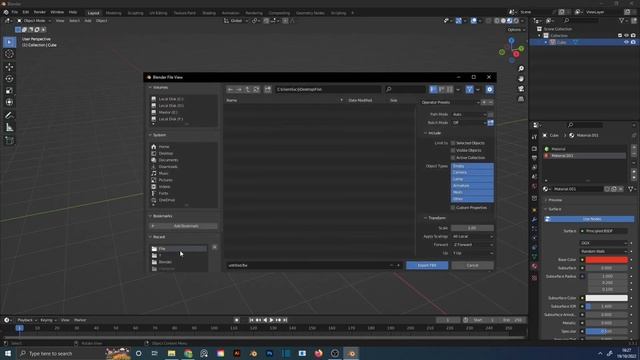The height and width of the screenshot is (360, 640).
Task: Go back in File View navigation
Action: click(x=231, y=89)
